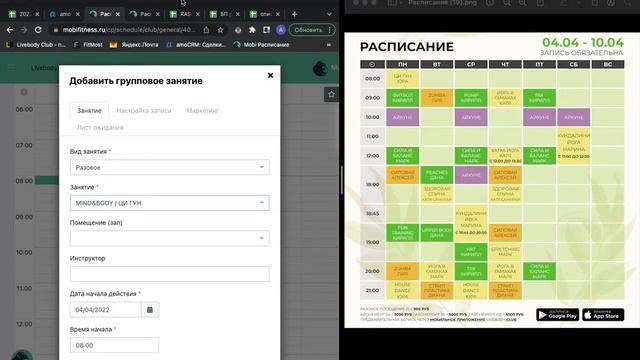
Task: Show more bookmarks chevron
Action: point(329,44)
